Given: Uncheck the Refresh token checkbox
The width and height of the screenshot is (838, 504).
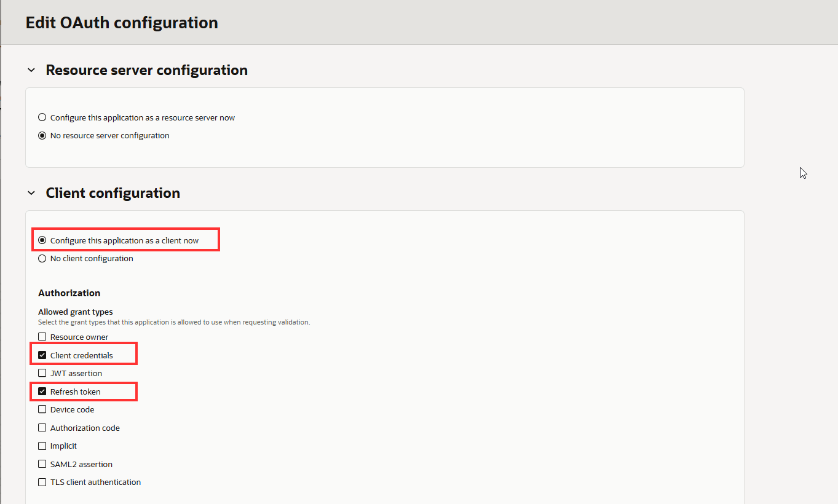Looking at the screenshot, I should coord(42,392).
